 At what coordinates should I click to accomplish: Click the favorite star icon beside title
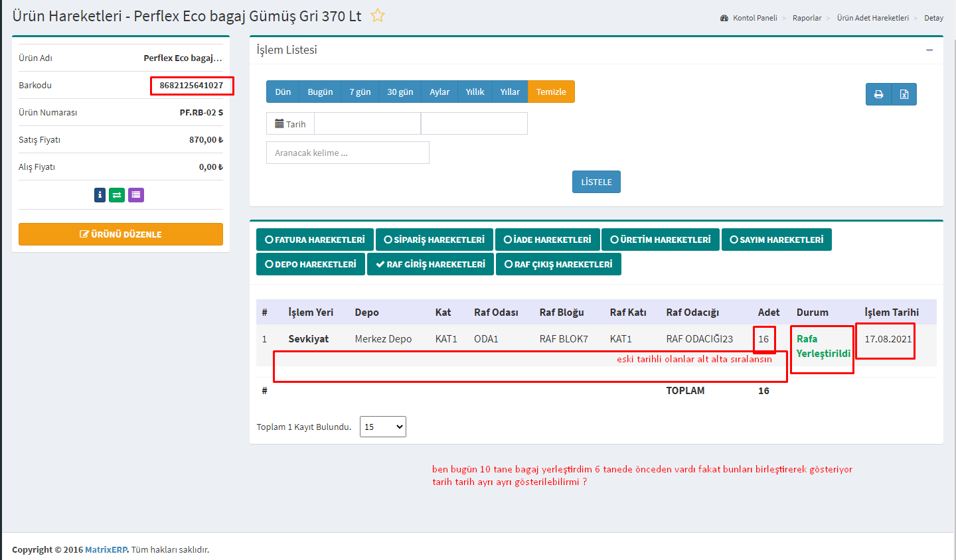[x=378, y=15]
